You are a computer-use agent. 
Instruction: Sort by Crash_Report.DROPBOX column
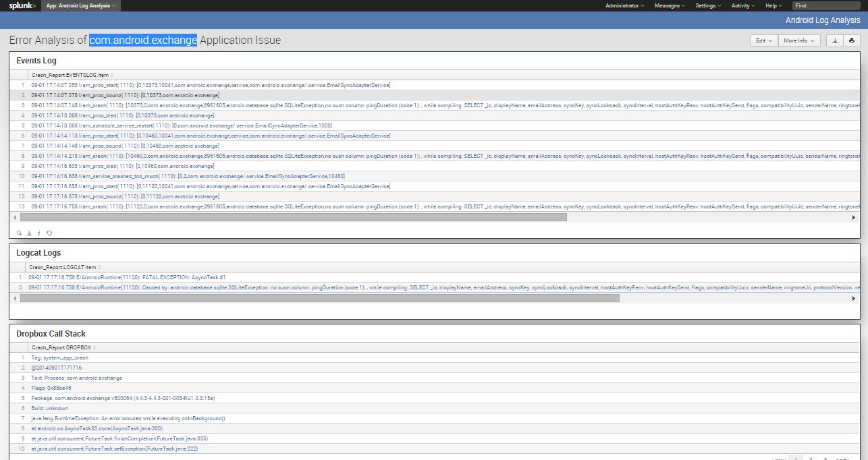tap(63, 347)
